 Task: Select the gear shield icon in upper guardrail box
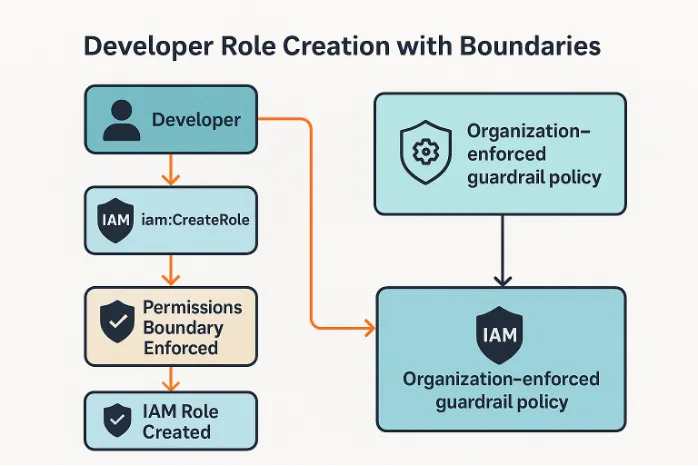(426, 154)
